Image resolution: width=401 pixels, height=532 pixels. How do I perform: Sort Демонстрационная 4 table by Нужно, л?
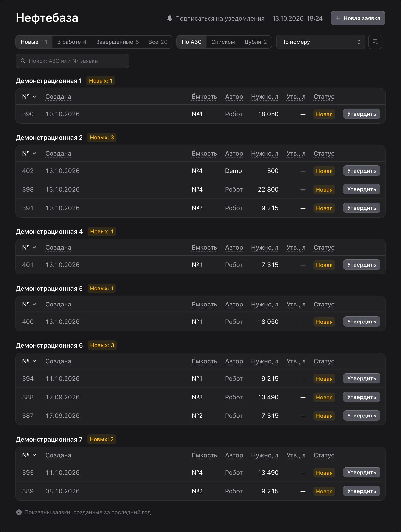pyautogui.click(x=265, y=247)
